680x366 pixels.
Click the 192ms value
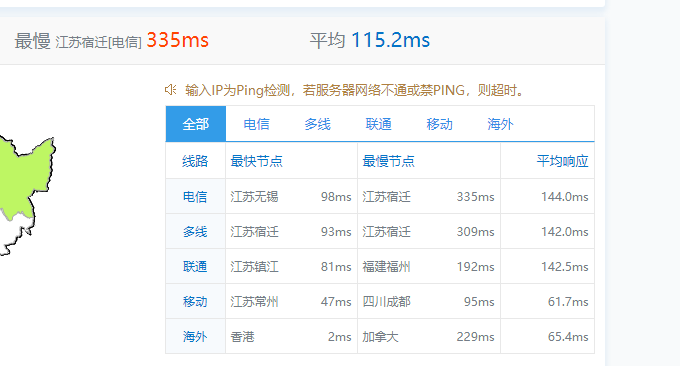point(475,267)
